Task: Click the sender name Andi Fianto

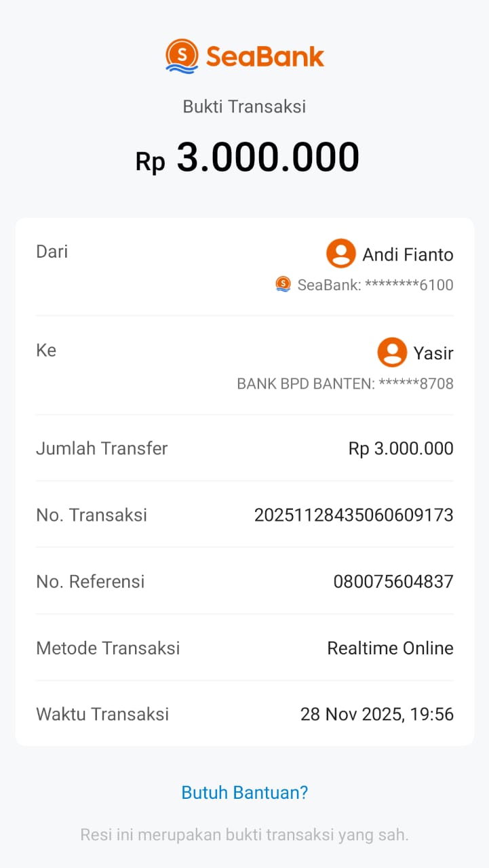Action: [x=408, y=254]
